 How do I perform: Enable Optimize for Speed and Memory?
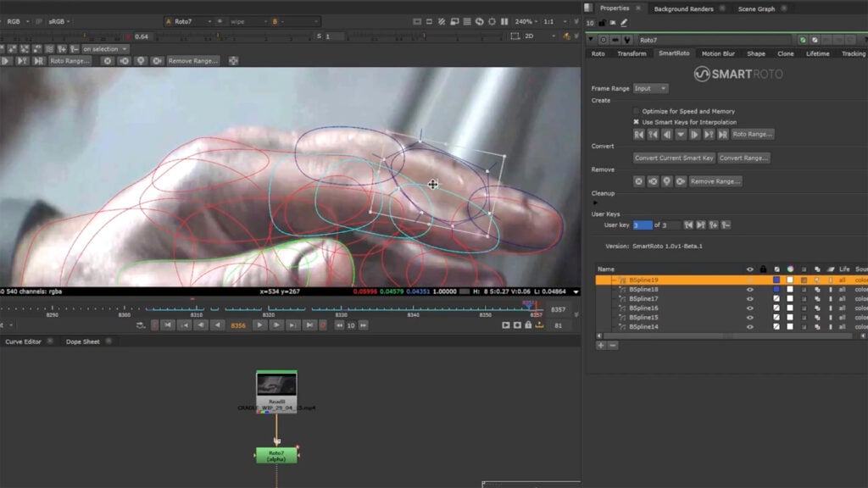point(636,111)
